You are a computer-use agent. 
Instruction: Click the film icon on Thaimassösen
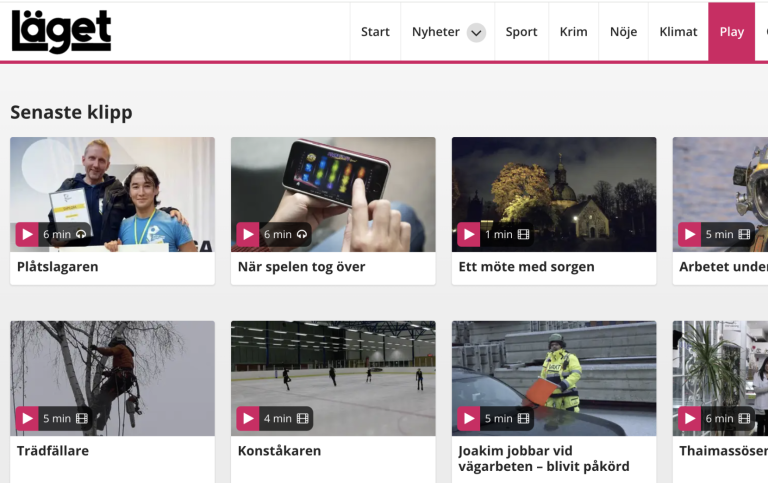pos(744,419)
